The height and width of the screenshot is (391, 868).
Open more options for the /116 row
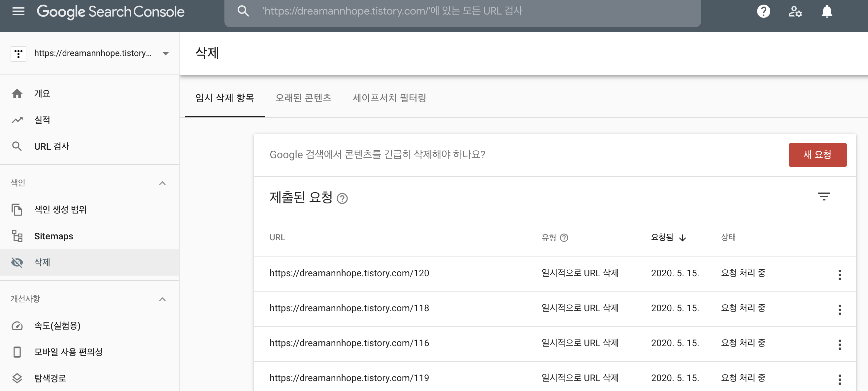tap(839, 345)
